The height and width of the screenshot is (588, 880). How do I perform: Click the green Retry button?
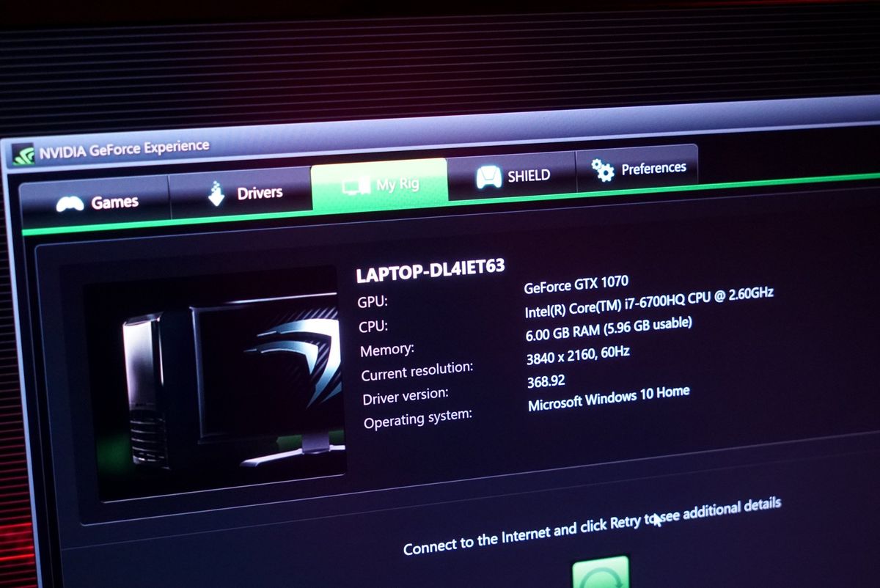pos(601,572)
